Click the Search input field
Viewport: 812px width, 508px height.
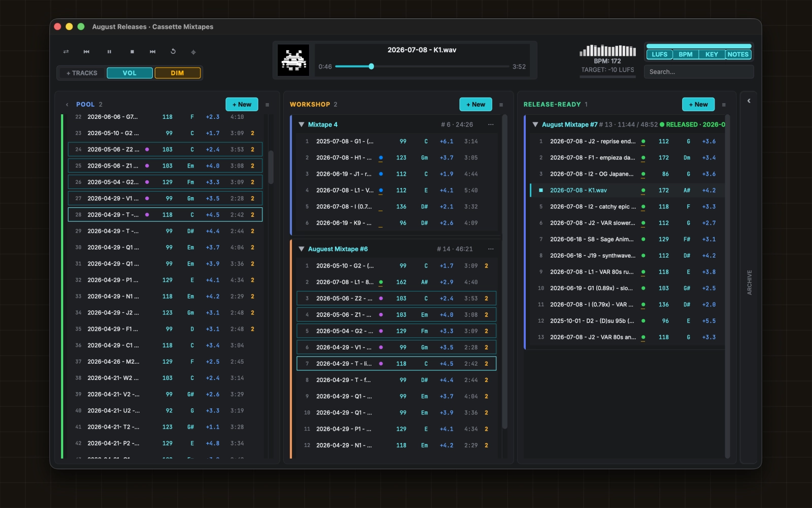point(699,72)
